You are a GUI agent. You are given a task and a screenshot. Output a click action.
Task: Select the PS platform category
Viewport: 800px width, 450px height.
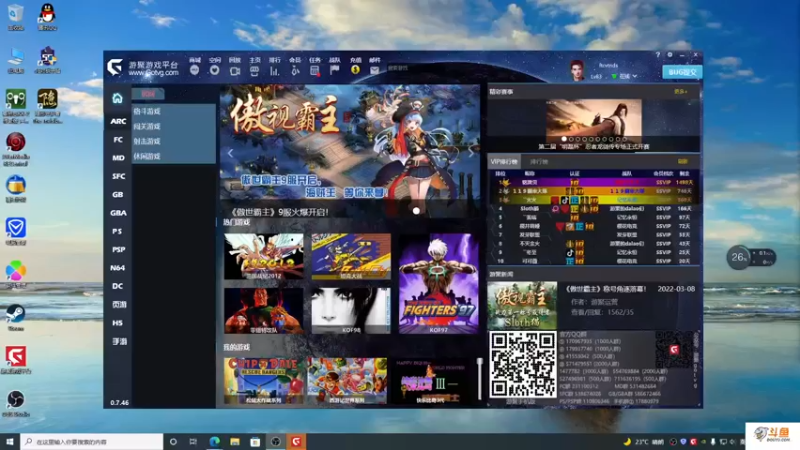(118, 231)
